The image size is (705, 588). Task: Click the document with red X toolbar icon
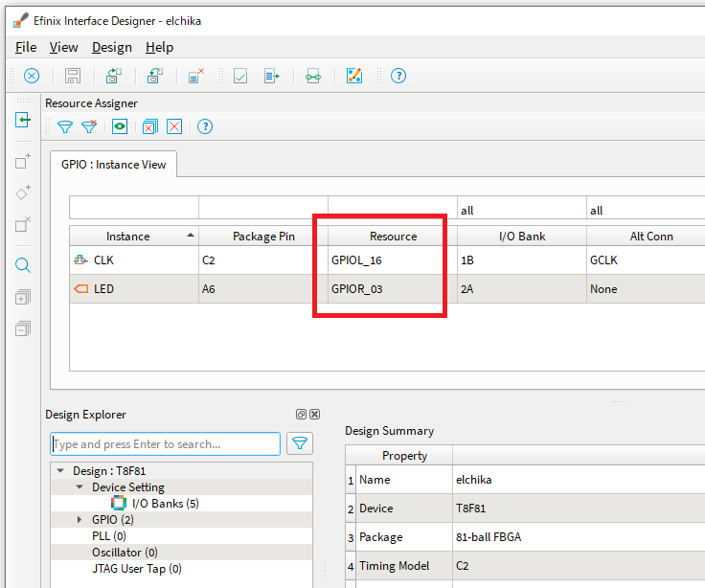pos(196,76)
